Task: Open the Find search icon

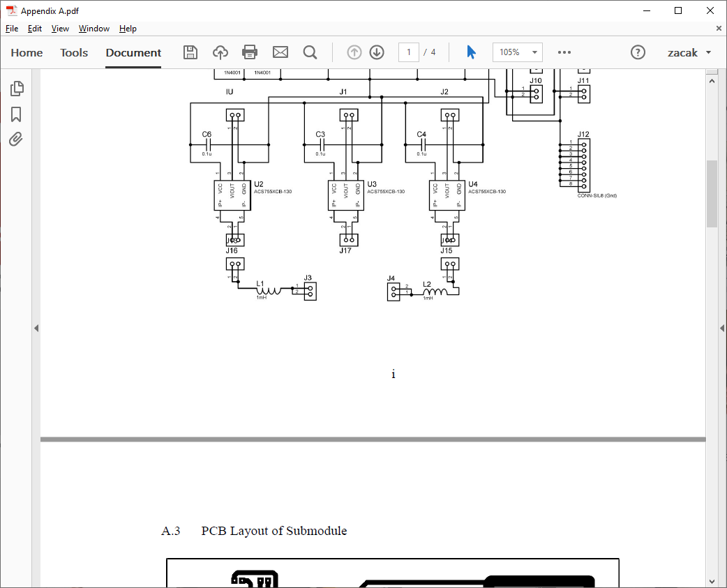Action: (310, 52)
